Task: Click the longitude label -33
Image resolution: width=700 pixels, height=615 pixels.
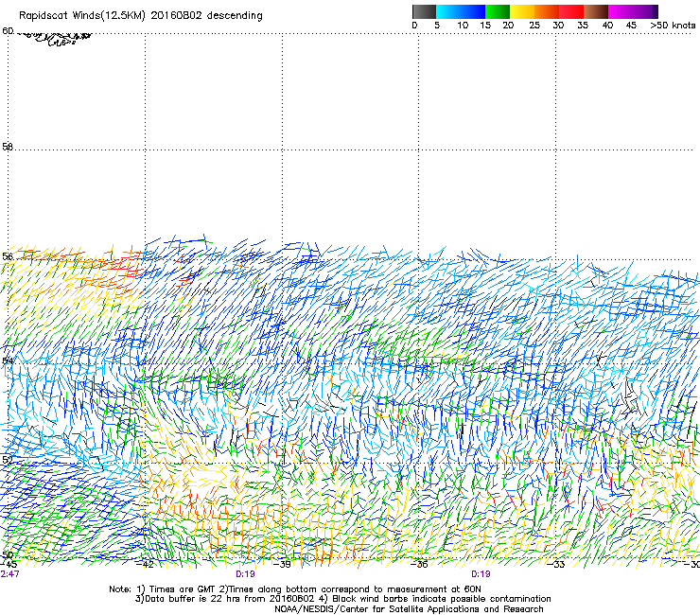Action: click(x=556, y=564)
